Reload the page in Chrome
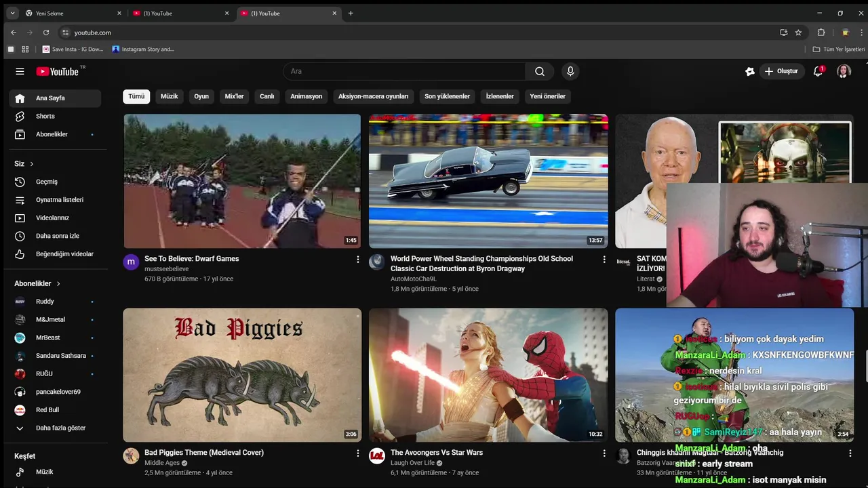The image size is (868, 488). tap(46, 33)
